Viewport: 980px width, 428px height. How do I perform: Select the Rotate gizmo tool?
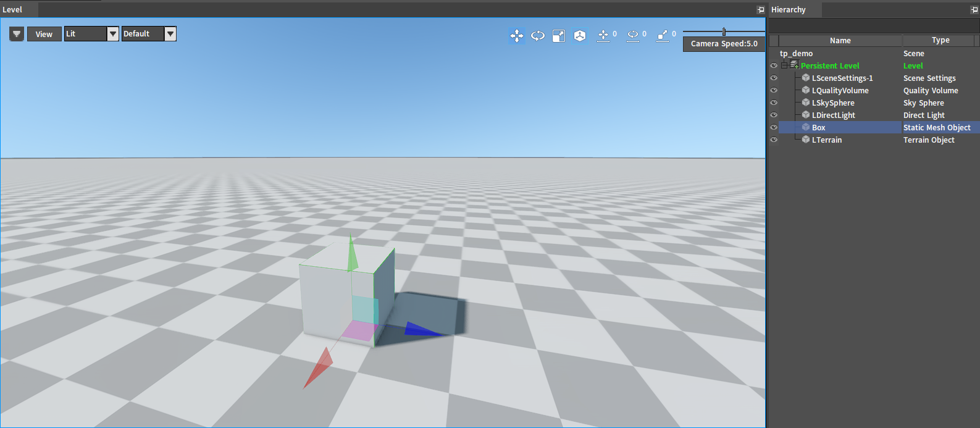click(538, 36)
